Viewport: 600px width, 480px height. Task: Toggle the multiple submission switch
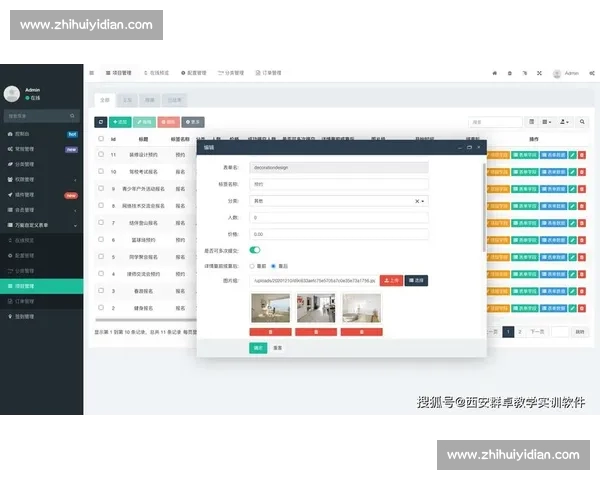(x=255, y=250)
